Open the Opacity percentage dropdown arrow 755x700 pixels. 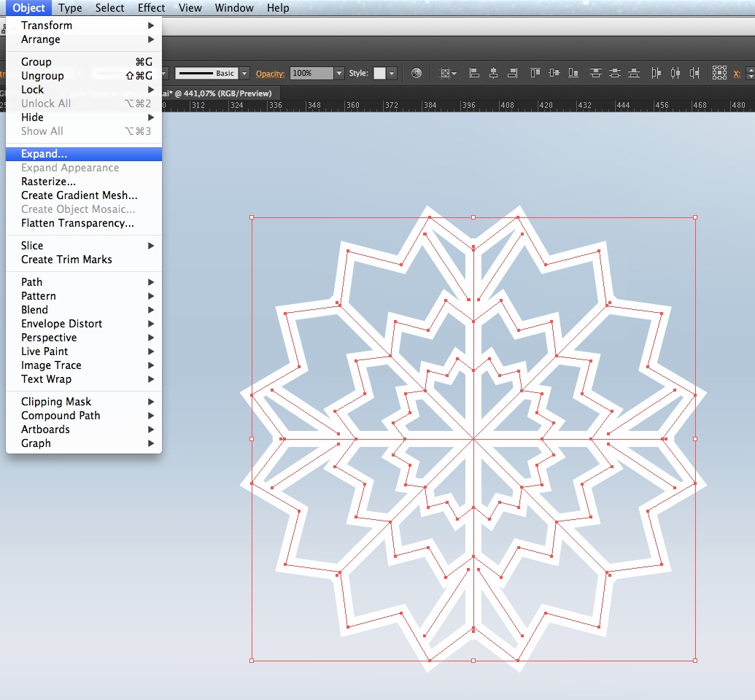coord(339,74)
